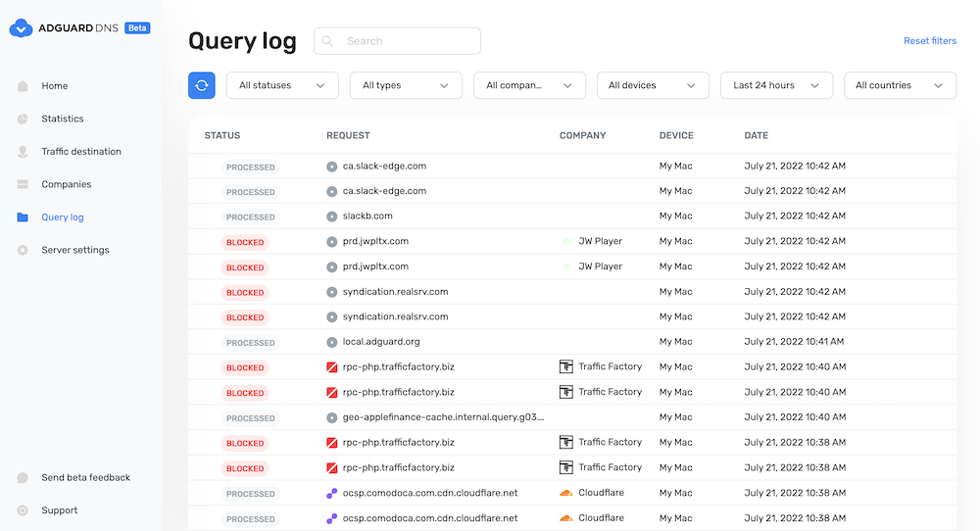Click the Send beta feedback chat icon
This screenshot has height=531, width=980.
pyautogui.click(x=23, y=478)
